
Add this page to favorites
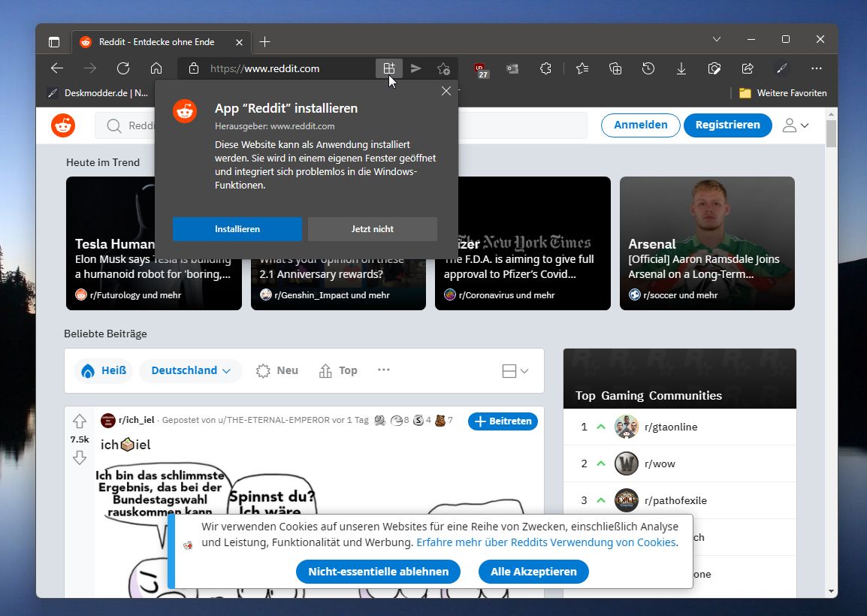click(x=443, y=68)
